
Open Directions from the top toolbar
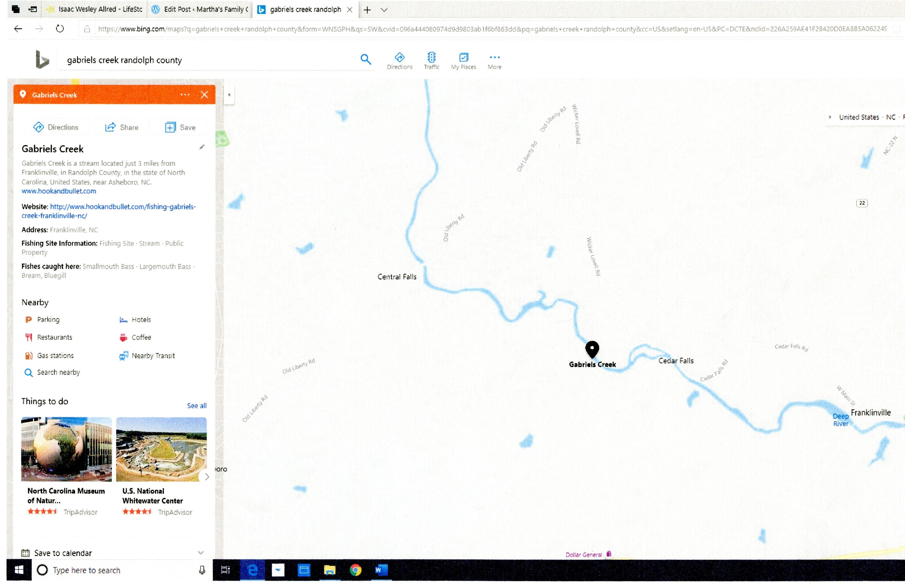[399, 61]
